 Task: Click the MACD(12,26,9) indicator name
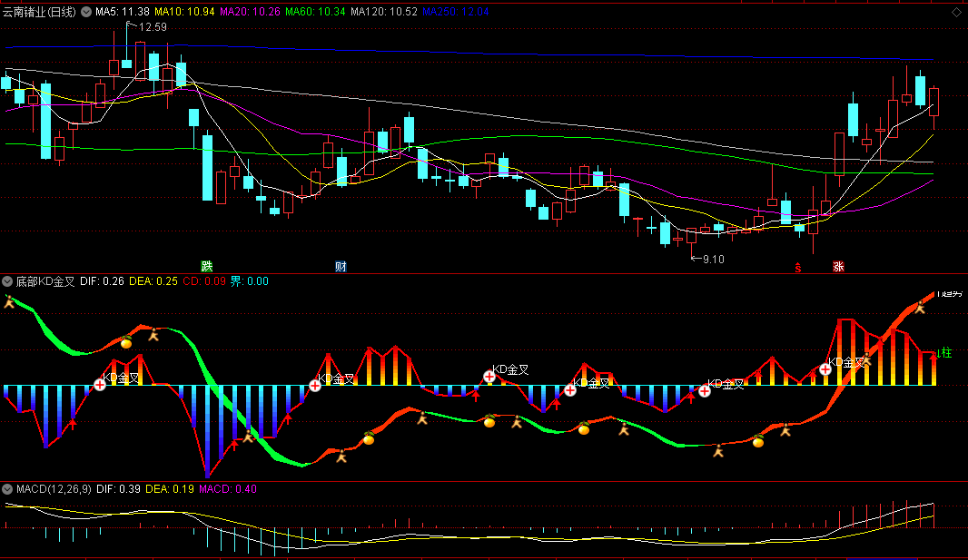tap(54, 489)
